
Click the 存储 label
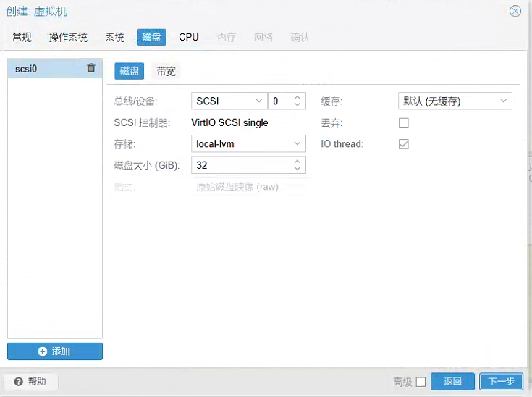[x=124, y=144]
